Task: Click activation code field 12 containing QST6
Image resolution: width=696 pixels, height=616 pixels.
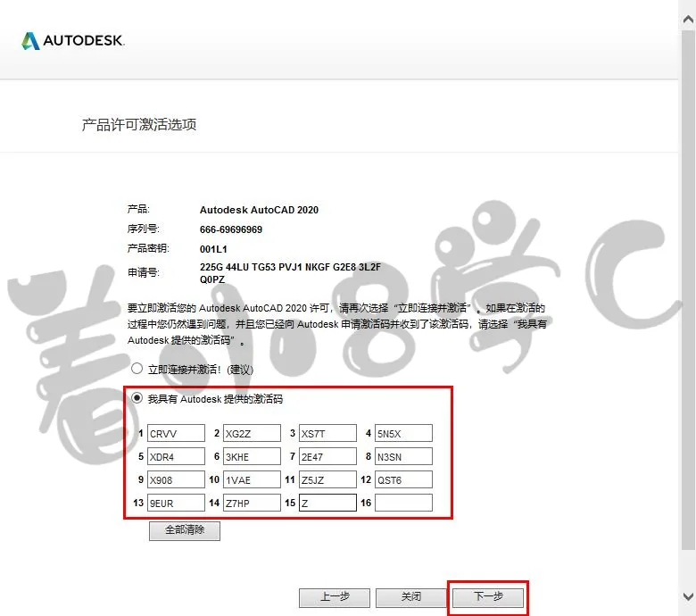Action: [x=403, y=479]
